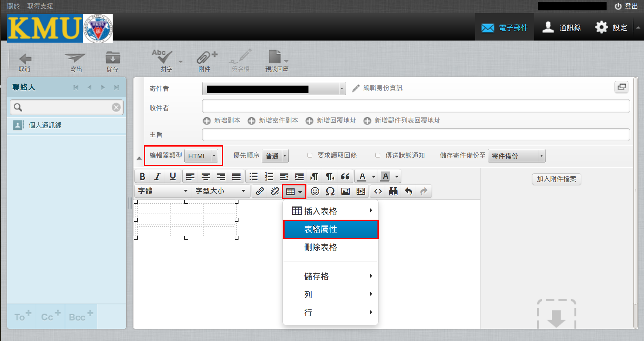Open 儲存寄件備份至 folder dropdown
Screen dimensions: 644x343
(x=516, y=156)
